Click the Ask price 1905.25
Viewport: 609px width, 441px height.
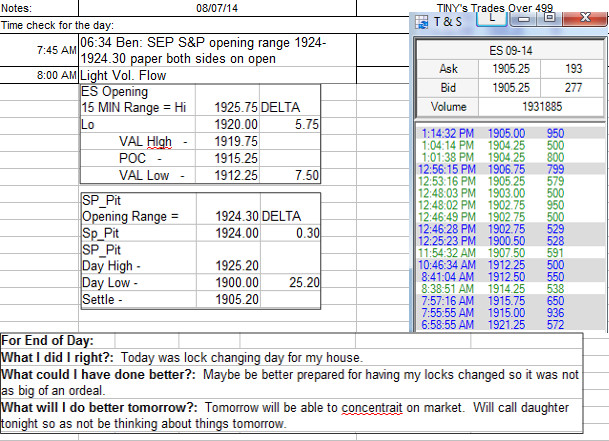510,69
